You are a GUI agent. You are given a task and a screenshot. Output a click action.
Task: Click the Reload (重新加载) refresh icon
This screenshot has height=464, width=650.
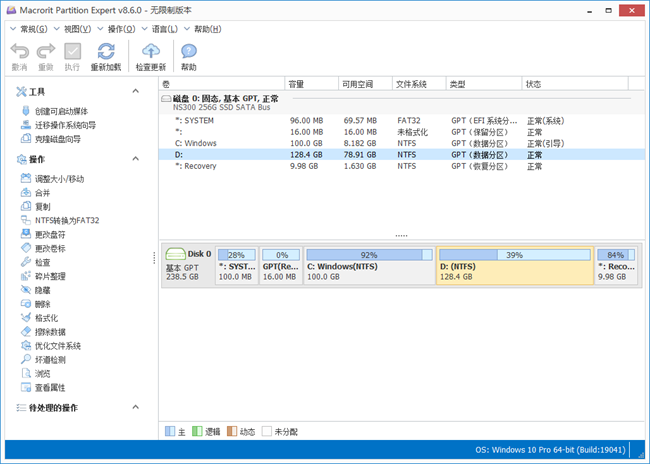106,51
